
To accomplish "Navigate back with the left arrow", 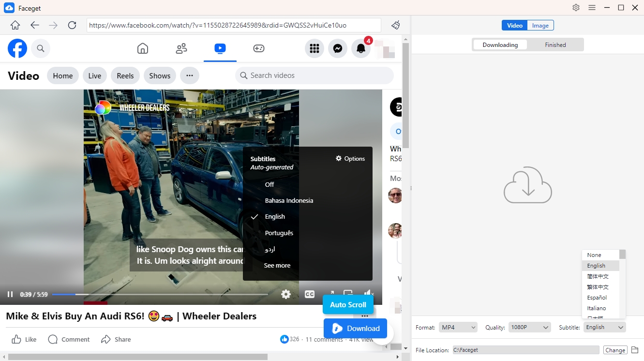I will (x=34, y=25).
